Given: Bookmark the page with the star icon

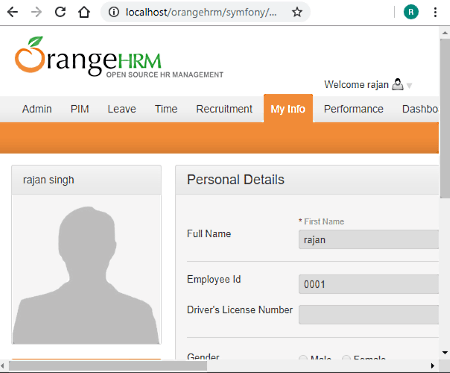Looking at the screenshot, I should (x=297, y=12).
